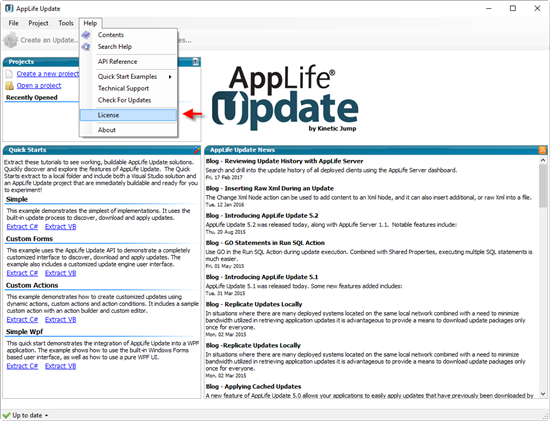Click the green checkmark status icon
The width and height of the screenshot is (550, 421).
[6, 415]
